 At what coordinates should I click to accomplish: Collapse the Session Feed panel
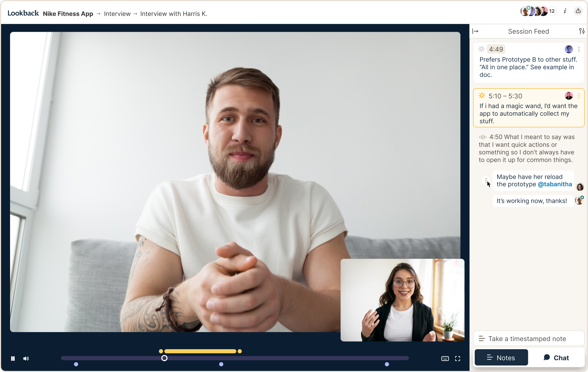click(x=475, y=31)
